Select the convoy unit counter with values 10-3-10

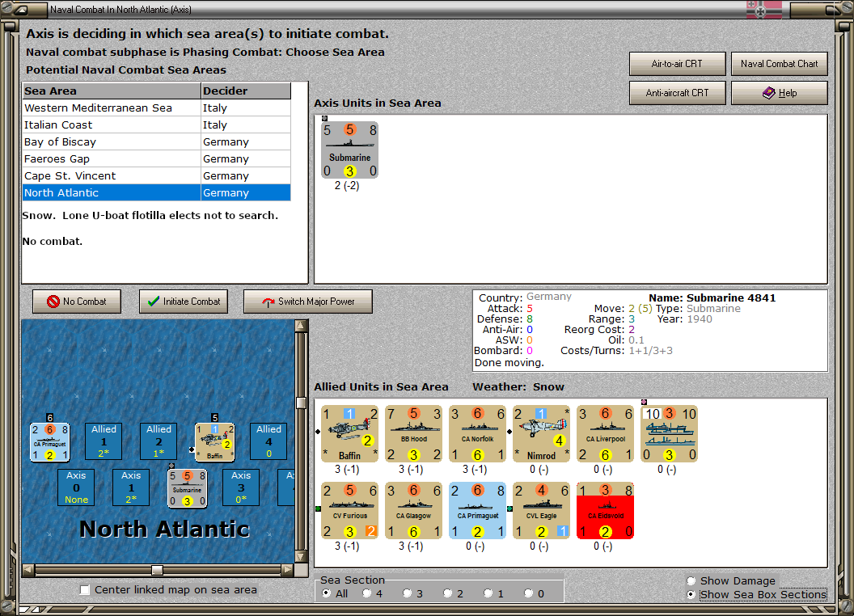(670, 433)
